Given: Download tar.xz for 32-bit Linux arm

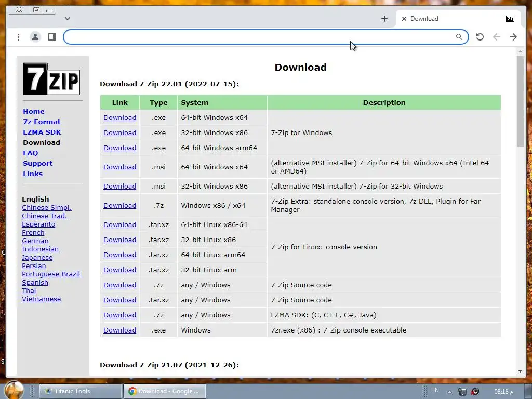Looking at the screenshot, I should (120, 270).
